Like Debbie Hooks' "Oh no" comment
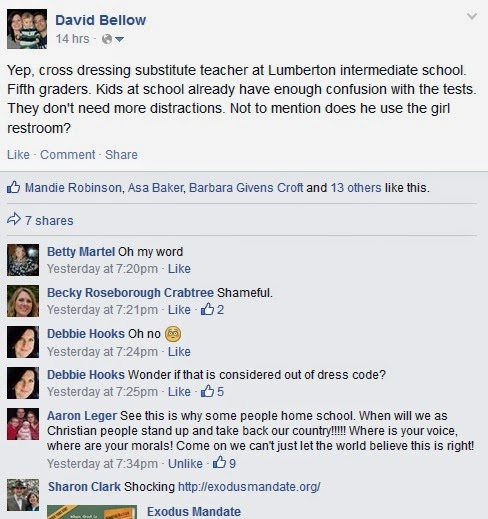This screenshot has height=519, width=488. click(x=179, y=352)
